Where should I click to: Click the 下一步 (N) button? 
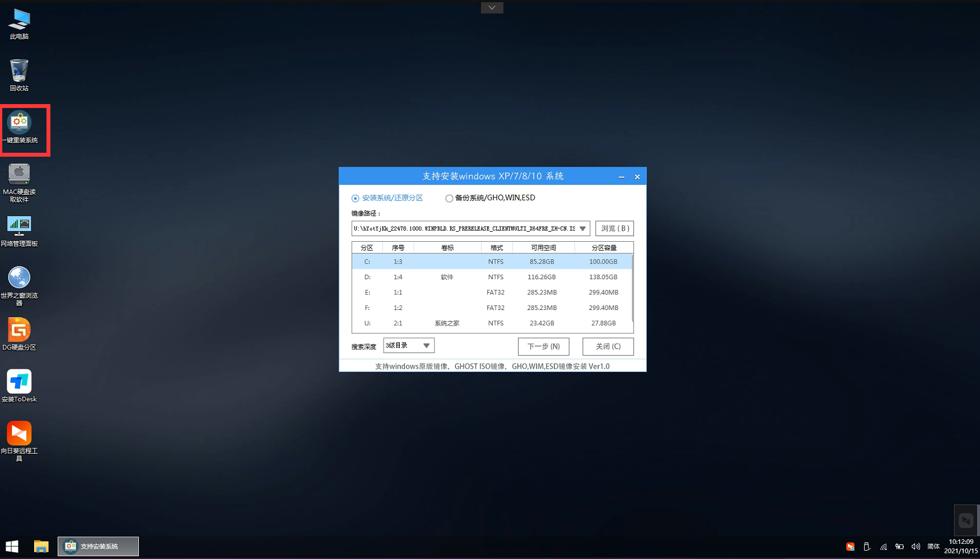coord(543,346)
